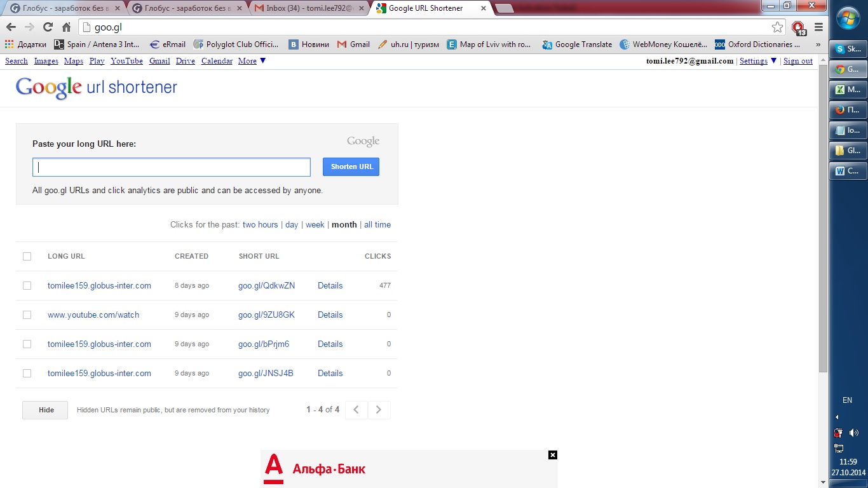Image resolution: width=868 pixels, height=488 pixels.
Task: Check the box for goo.gl/QdkwZN row
Action: [x=27, y=285]
